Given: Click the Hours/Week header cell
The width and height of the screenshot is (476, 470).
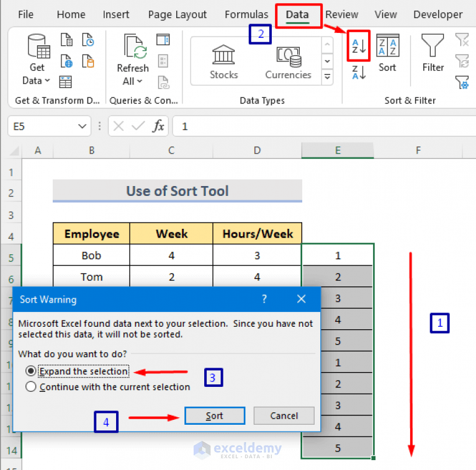Looking at the screenshot, I should pos(258,234).
